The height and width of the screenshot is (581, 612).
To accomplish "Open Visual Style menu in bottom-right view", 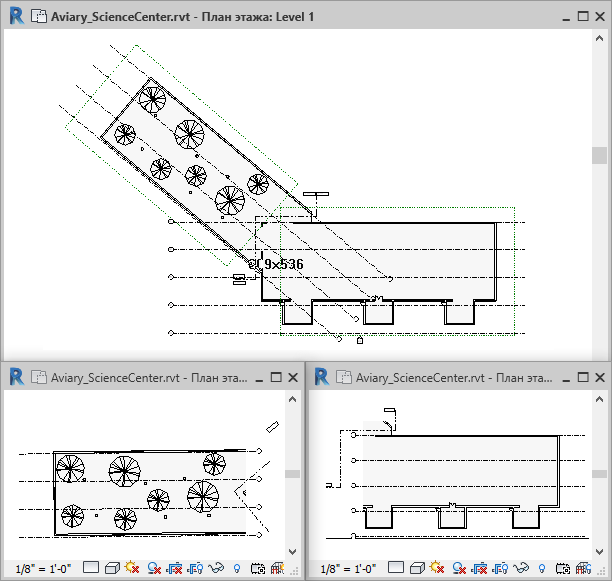I will [417, 568].
